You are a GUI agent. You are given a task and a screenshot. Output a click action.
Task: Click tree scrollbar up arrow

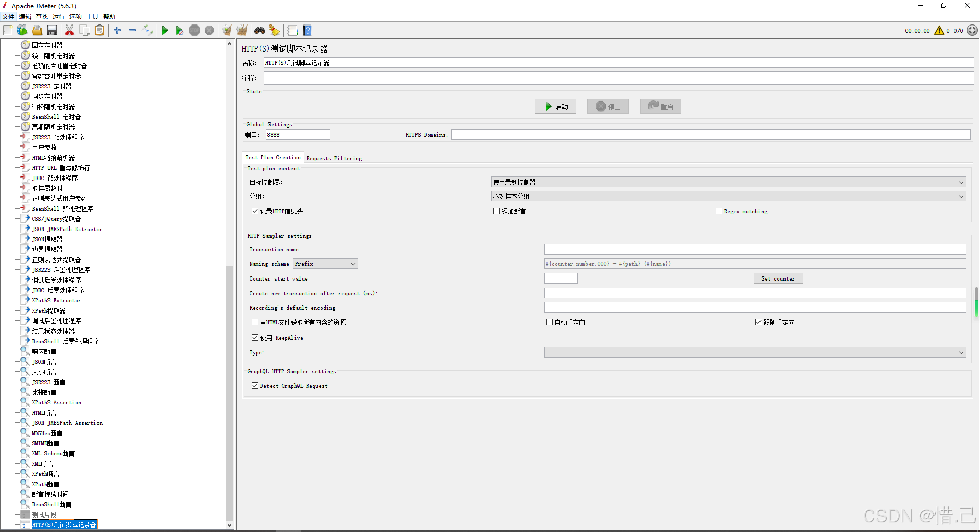coord(229,44)
